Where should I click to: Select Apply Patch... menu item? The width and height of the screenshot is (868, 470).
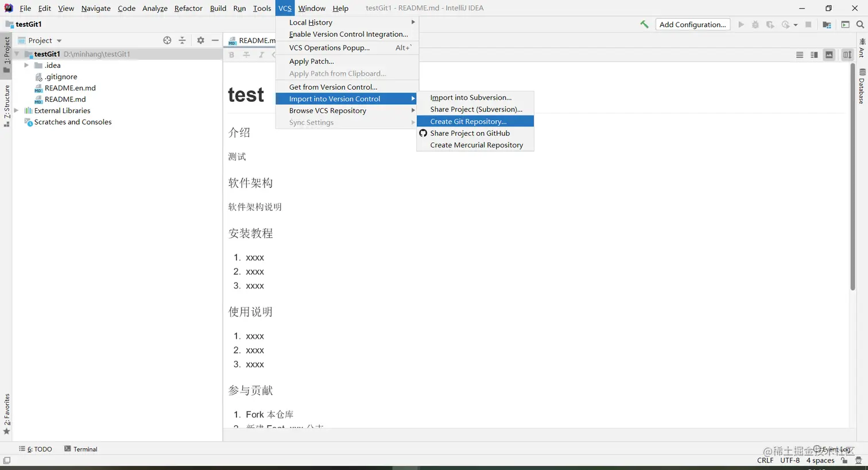pyautogui.click(x=347, y=61)
